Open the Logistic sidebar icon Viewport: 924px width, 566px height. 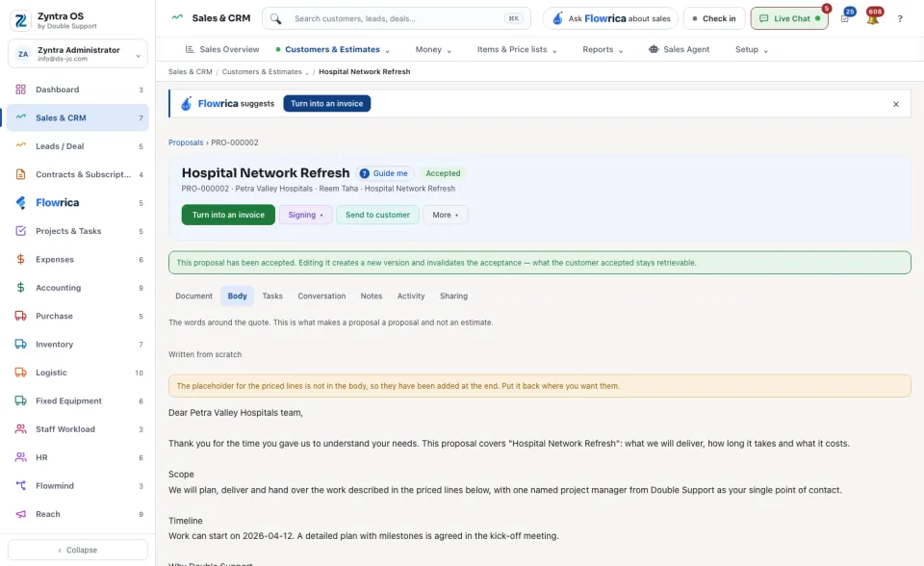pyautogui.click(x=20, y=373)
